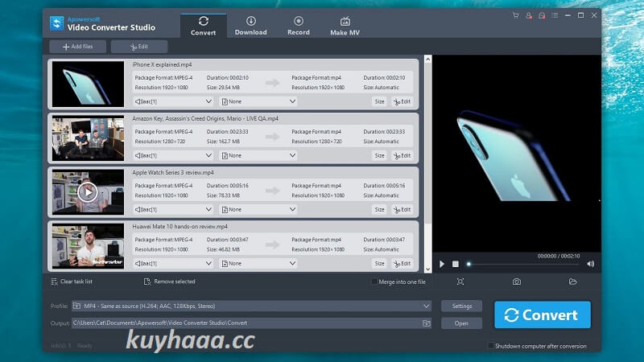
Task: Click Edit button for iPhone X explained
Action: tap(402, 101)
